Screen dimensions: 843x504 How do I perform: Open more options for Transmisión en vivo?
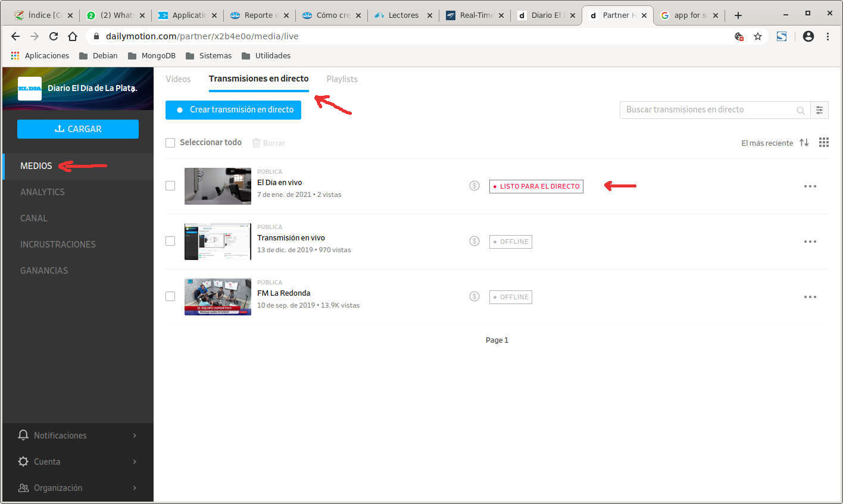pyautogui.click(x=810, y=242)
